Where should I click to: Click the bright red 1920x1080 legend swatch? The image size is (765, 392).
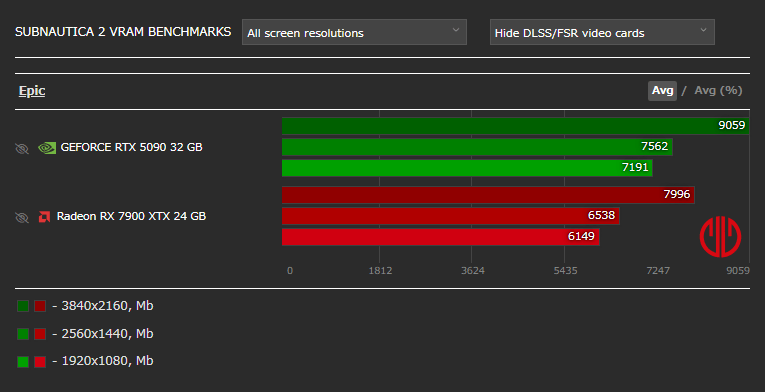click(40, 362)
